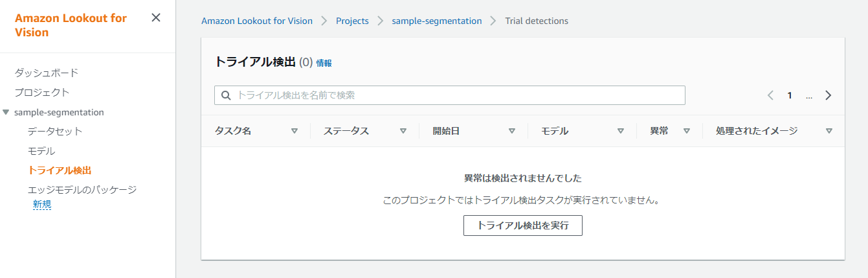Open モデル in the sidebar
Viewport: 868px width, 278px height.
point(41,151)
